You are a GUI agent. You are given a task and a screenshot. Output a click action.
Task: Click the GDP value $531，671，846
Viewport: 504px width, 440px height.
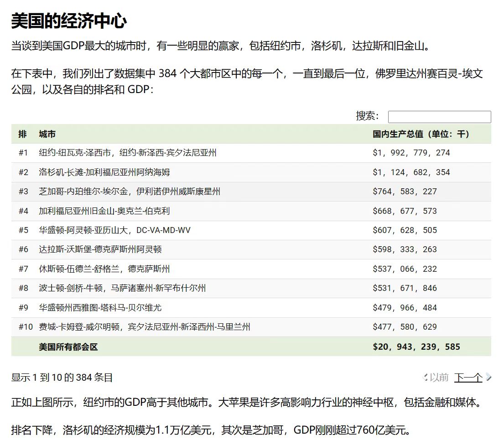tap(405, 288)
